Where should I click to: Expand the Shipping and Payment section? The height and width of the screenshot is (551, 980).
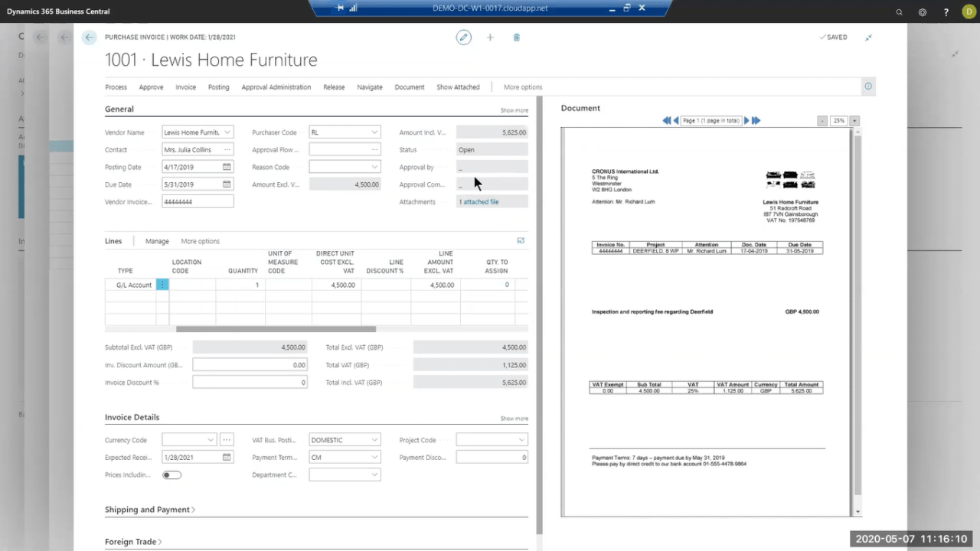coord(150,509)
